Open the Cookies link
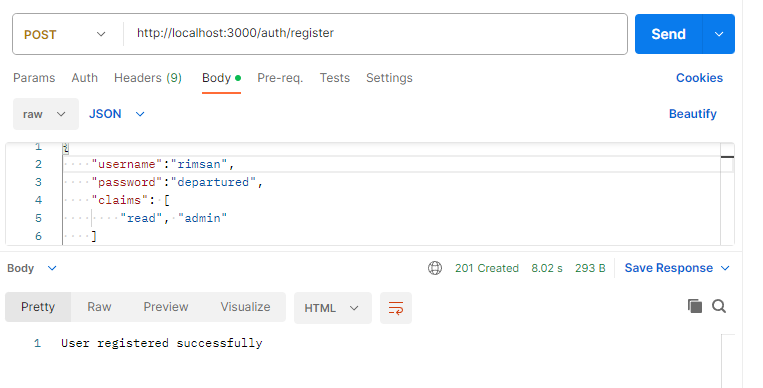 click(x=699, y=78)
